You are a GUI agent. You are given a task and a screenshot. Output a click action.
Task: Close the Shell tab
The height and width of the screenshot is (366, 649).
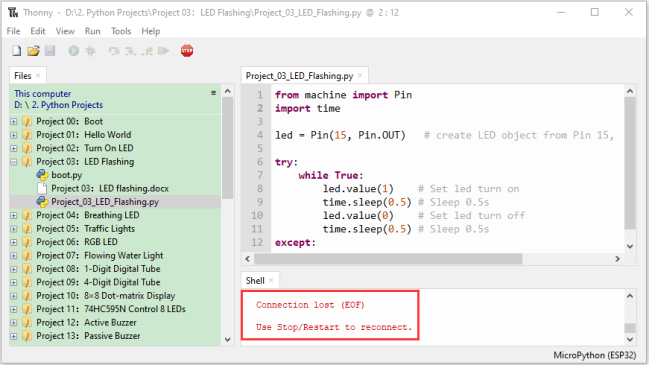point(271,280)
